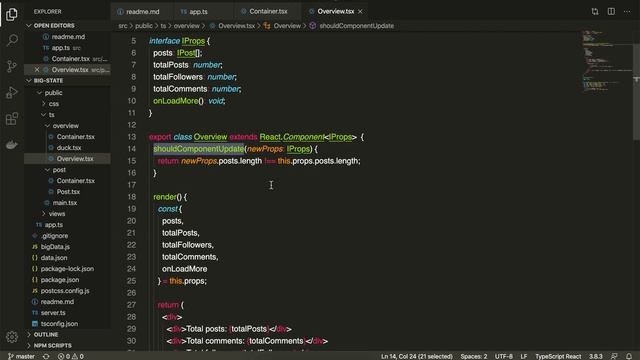
Task: Expand the css folder
Action: pos(53,104)
